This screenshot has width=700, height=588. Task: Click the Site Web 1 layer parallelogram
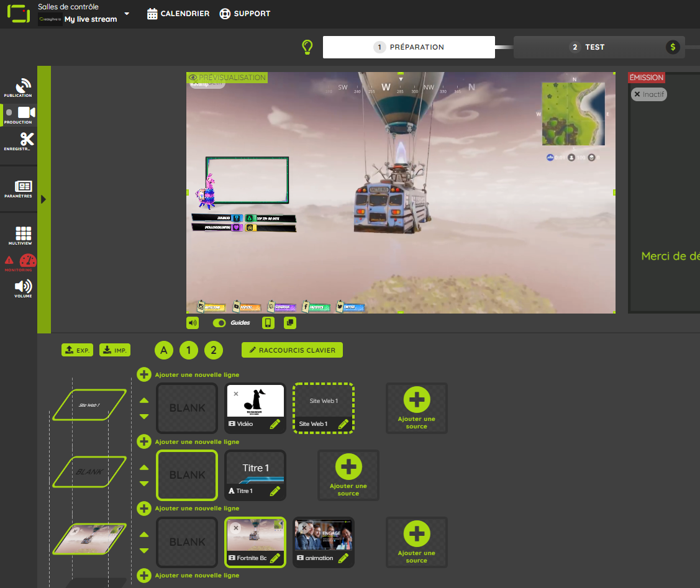[89, 405]
